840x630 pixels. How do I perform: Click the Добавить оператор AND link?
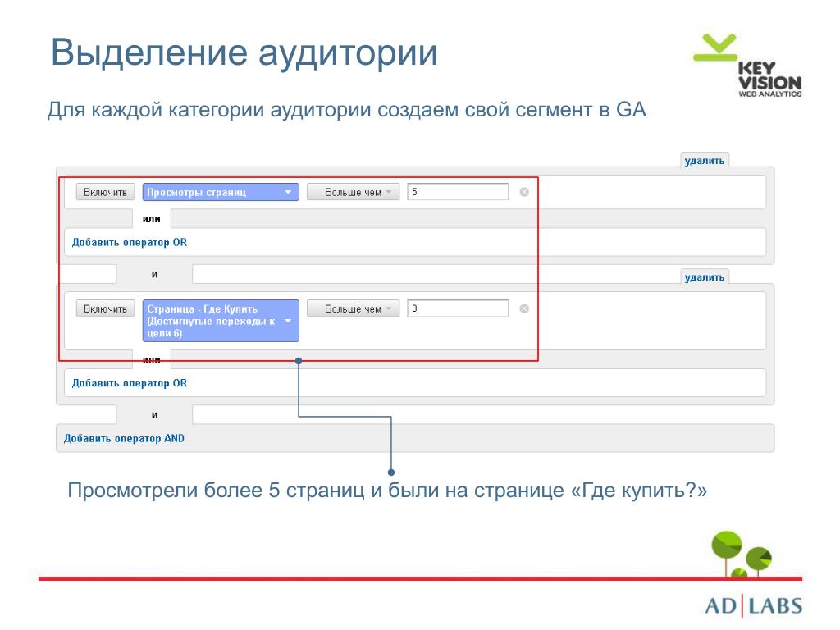[124, 438]
